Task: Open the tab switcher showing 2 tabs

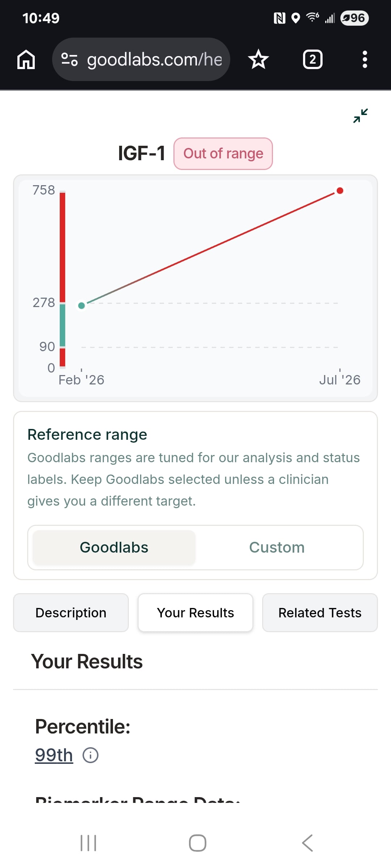Action: coord(312,59)
